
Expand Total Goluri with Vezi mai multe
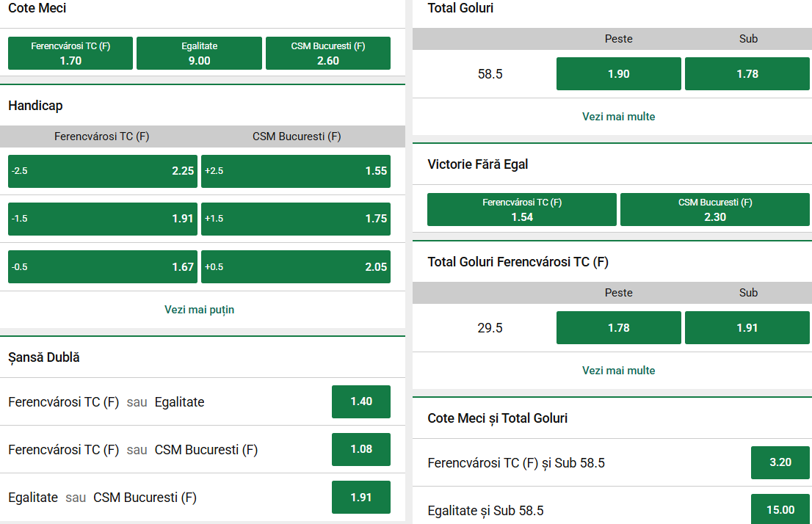click(x=618, y=117)
